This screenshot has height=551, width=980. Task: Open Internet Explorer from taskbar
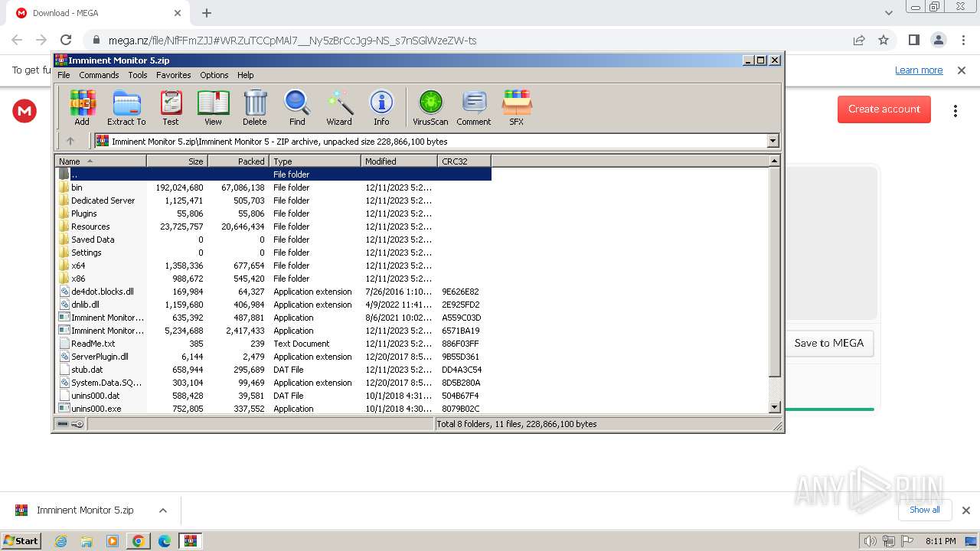[x=60, y=541]
